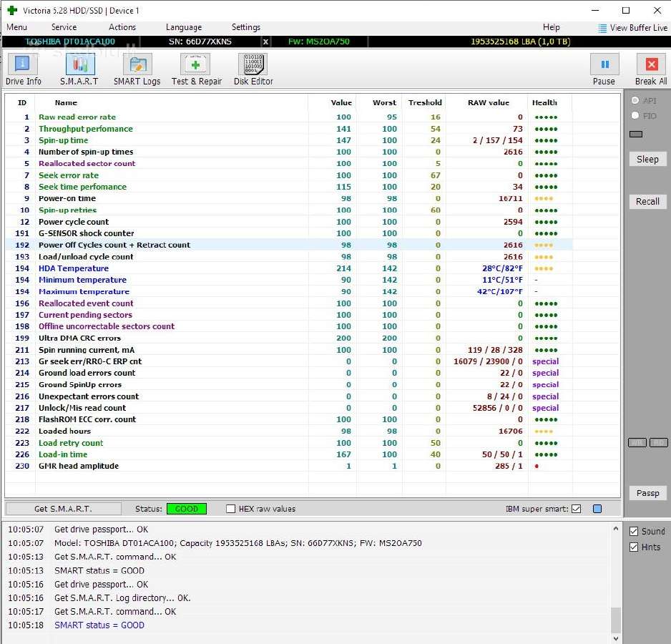Click the log scrollbar down arrow
The width and height of the screenshot is (671, 644).
point(615,639)
